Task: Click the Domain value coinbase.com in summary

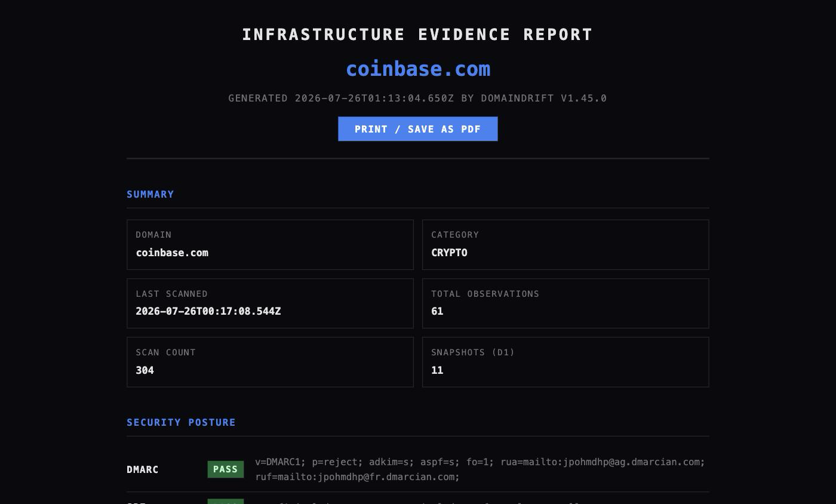Action: (172, 253)
